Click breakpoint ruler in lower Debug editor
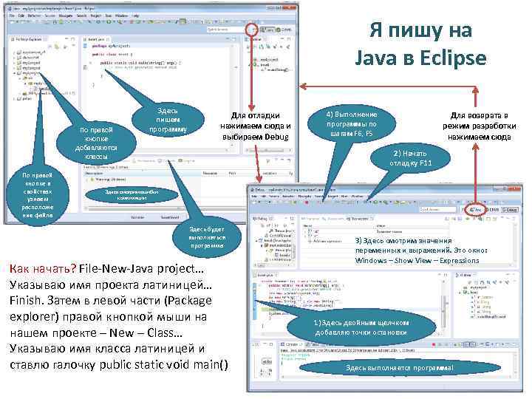 click(x=254, y=301)
